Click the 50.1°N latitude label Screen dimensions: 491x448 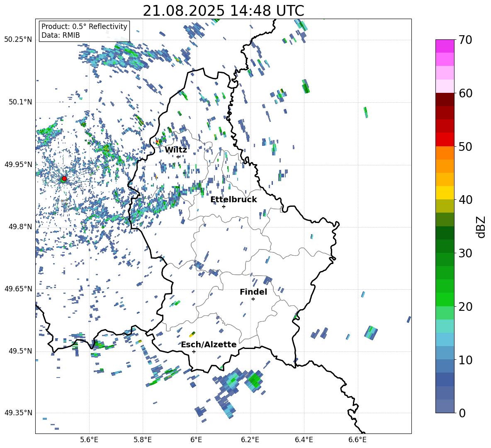(x=20, y=102)
